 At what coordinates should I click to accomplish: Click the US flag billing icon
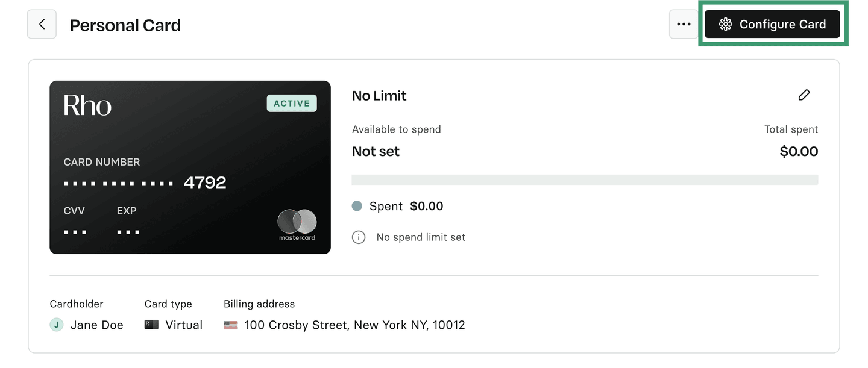point(231,325)
